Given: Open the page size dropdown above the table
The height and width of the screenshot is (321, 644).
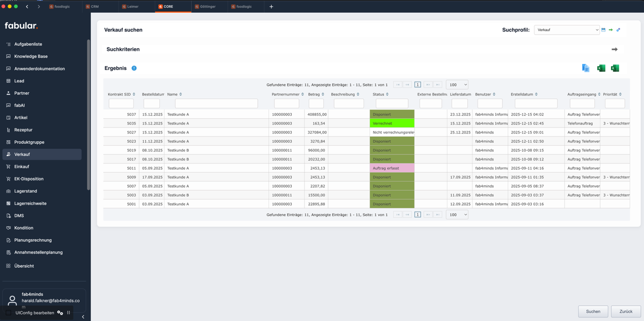Looking at the screenshot, I should (457, 85).
